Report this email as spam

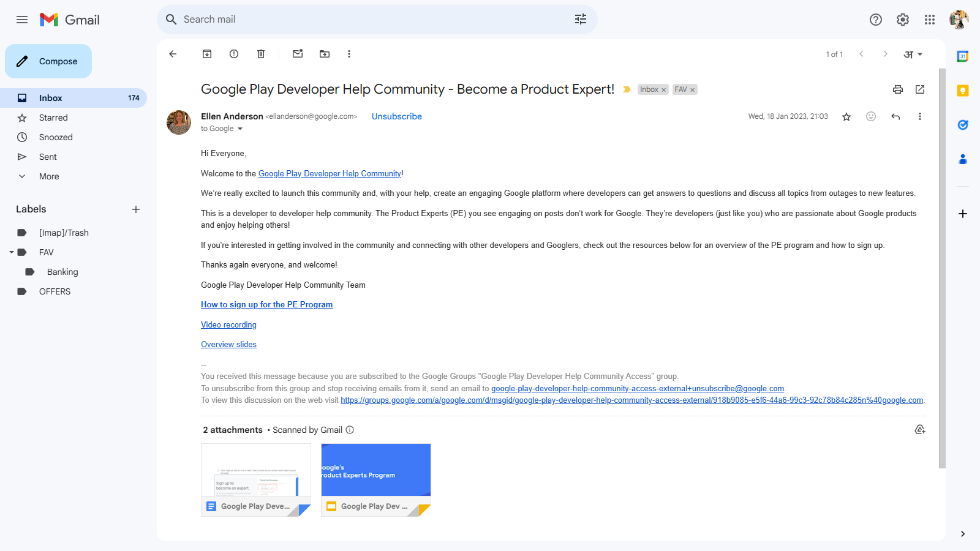tap(234, 54)
